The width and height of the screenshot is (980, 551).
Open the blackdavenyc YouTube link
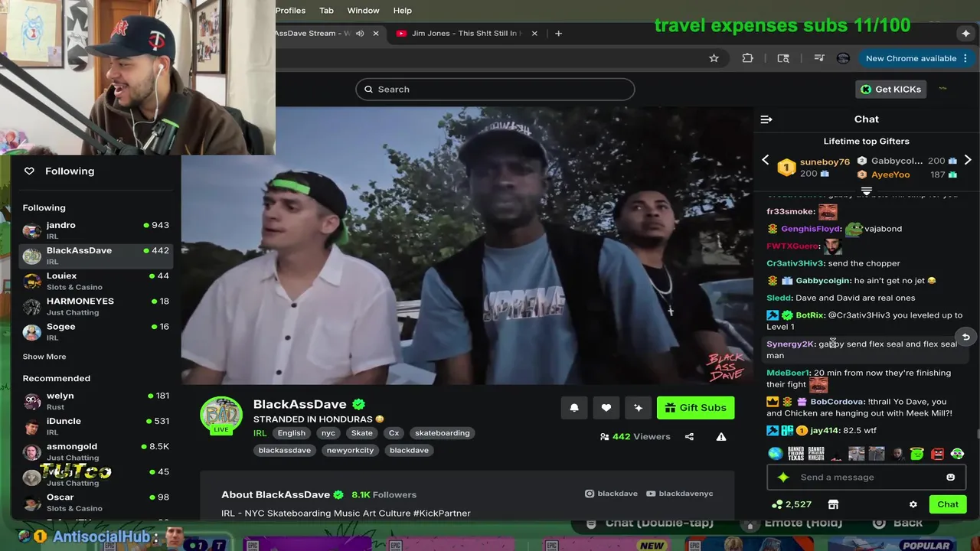pos(679,494)
